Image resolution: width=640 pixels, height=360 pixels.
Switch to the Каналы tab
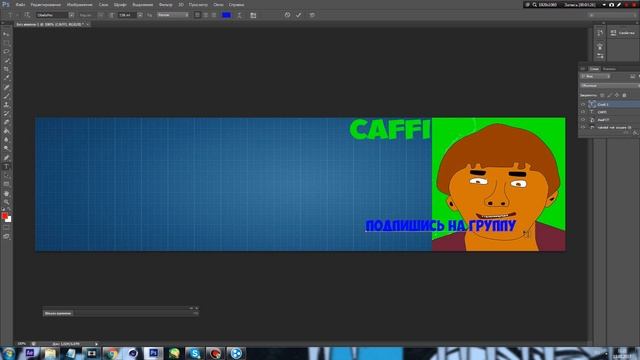click(609, 69)
